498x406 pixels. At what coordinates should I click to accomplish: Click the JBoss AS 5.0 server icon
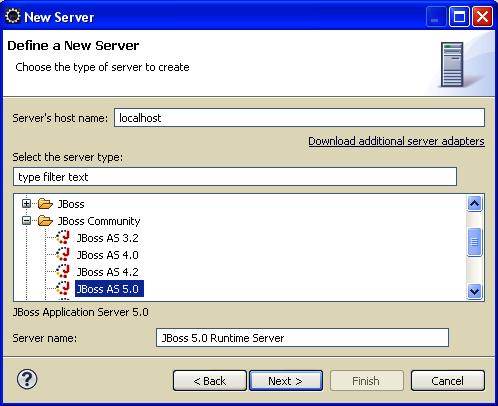coord(63,288)
